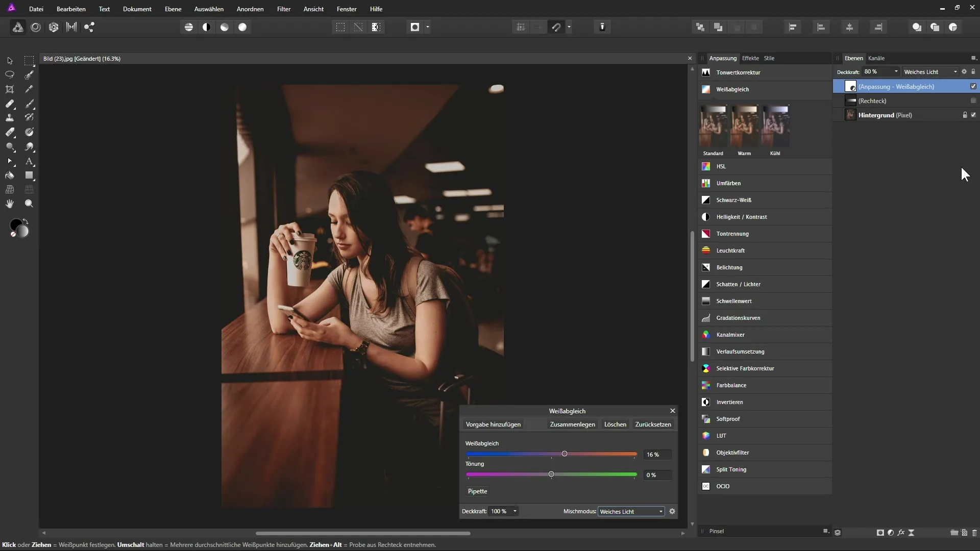Open Deckkraft 80 % dropdown in Ebenen
This screenshot has height=551, width=980.
tap(896, 72)
